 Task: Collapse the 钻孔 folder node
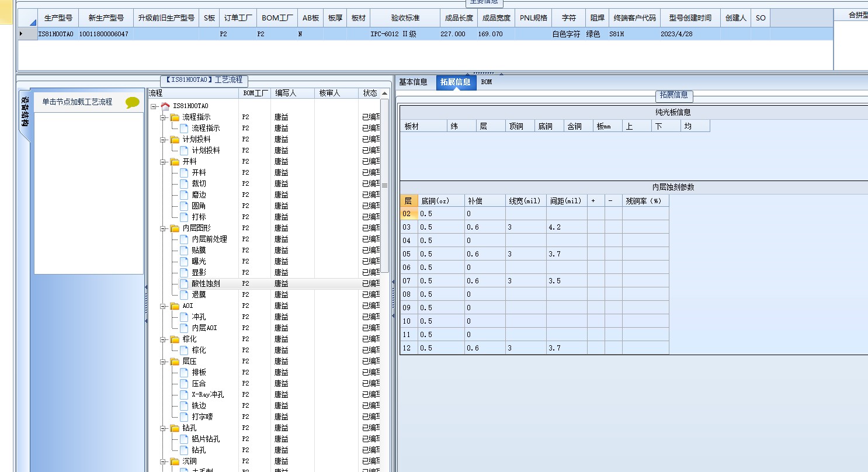tap(162, 428)
